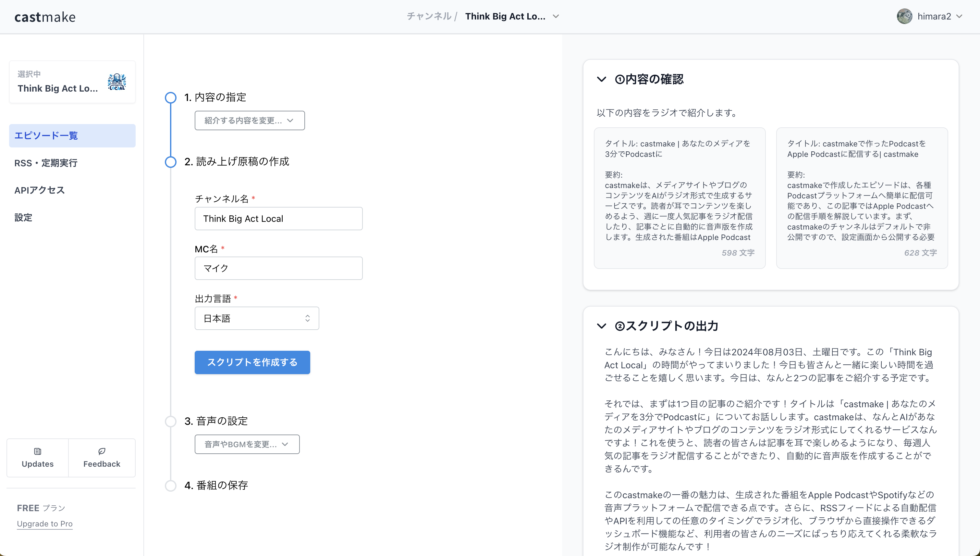Select the 598 文字 article card
The image size is (980, 556).
pos(680,198)
